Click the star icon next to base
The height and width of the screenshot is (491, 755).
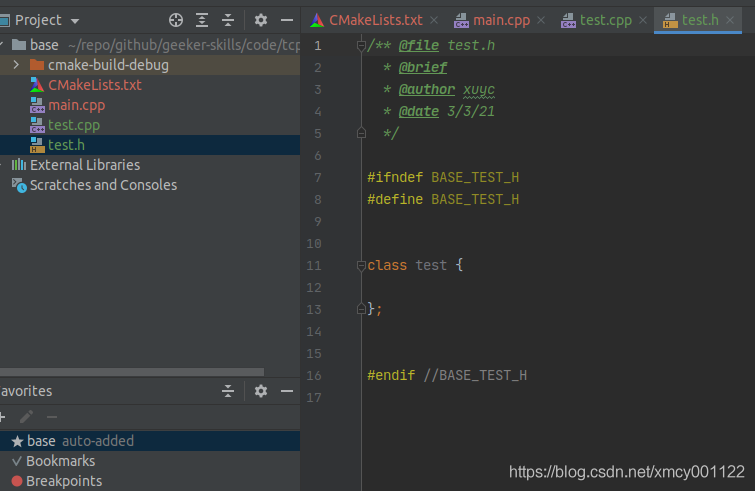pyautogui.click(x=17, y=441)
